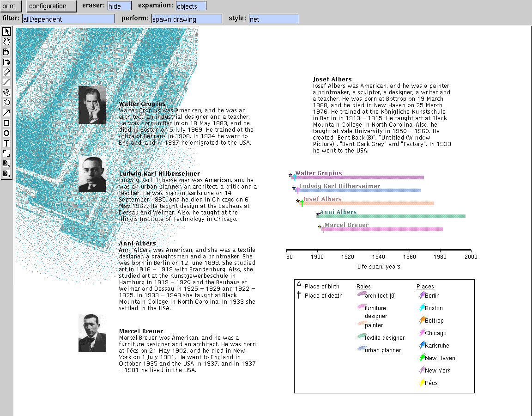The height and width of the screenshot is (416, 532).
Task: Open the style dropdown set to net
Action: click(x=274, y=19)
